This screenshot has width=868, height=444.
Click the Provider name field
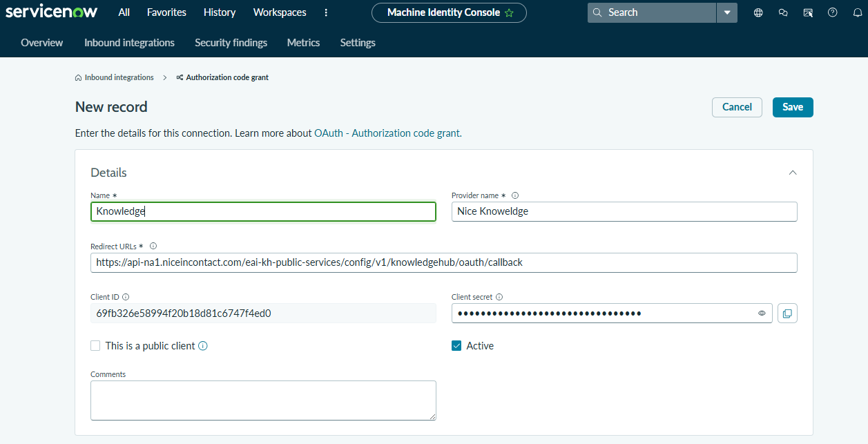(x=624, y=211)
